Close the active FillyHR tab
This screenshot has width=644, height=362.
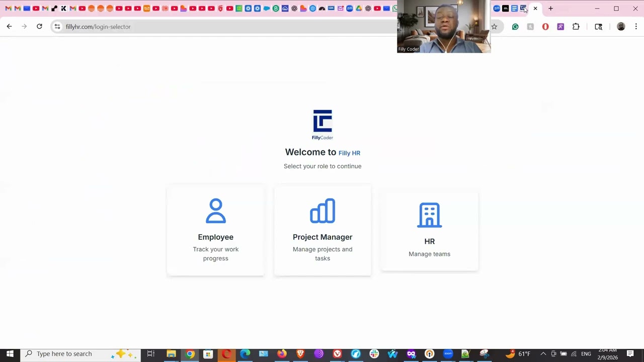pos(535,9)
